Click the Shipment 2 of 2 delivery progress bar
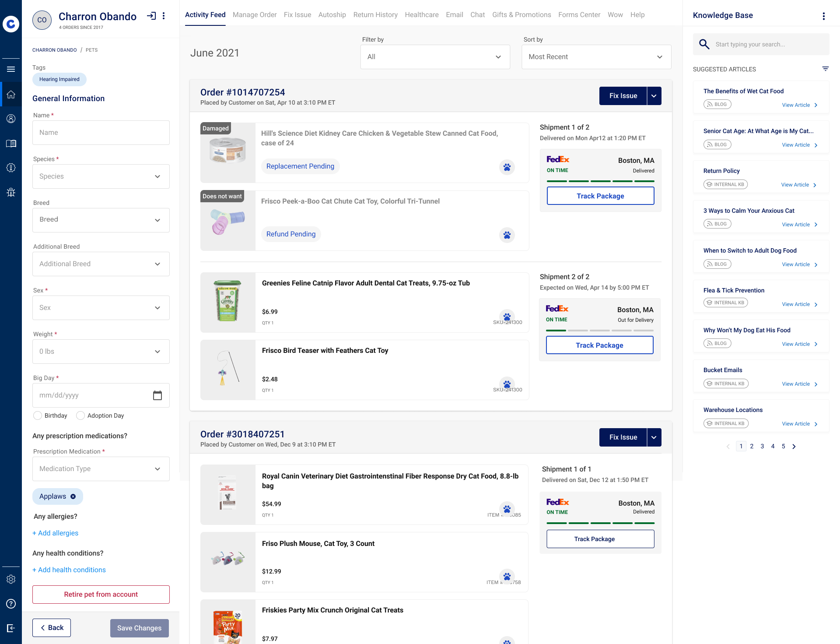The height and width of the screenshot is (644, 840). tap(599, 331)
